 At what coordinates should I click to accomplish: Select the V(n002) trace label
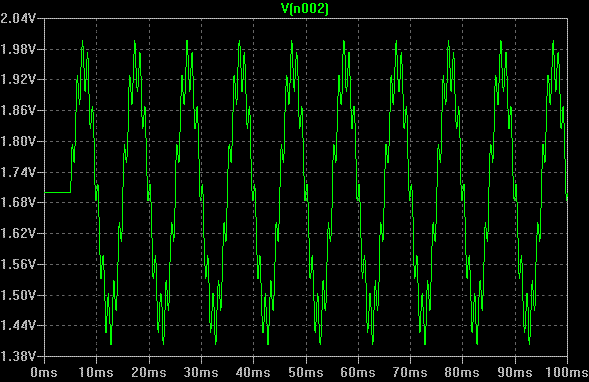click(x=305, y=8)
